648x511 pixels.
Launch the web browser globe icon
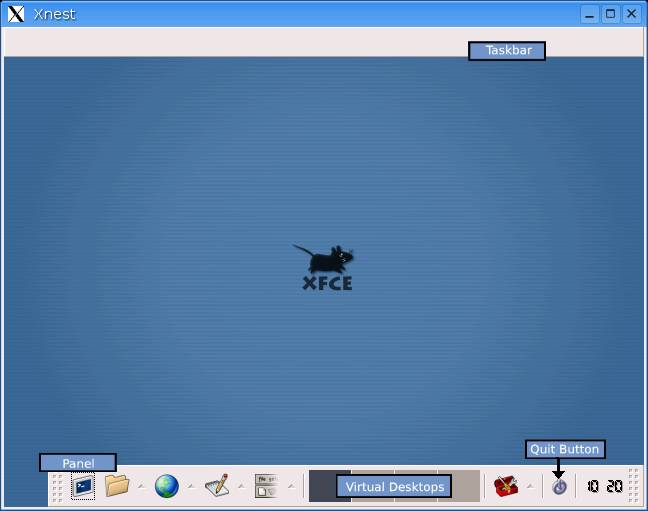(167, 486)
